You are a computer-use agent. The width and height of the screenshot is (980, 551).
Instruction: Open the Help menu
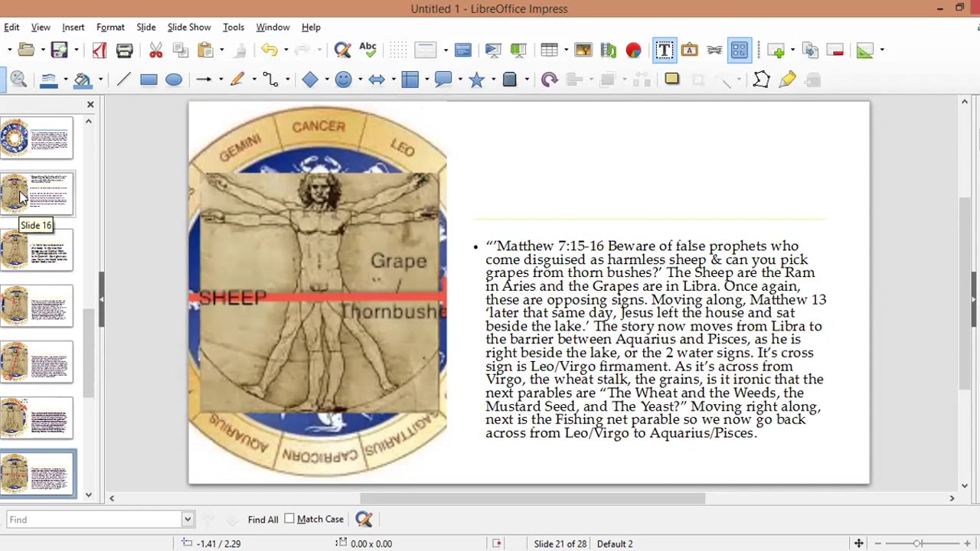(311, 27)
